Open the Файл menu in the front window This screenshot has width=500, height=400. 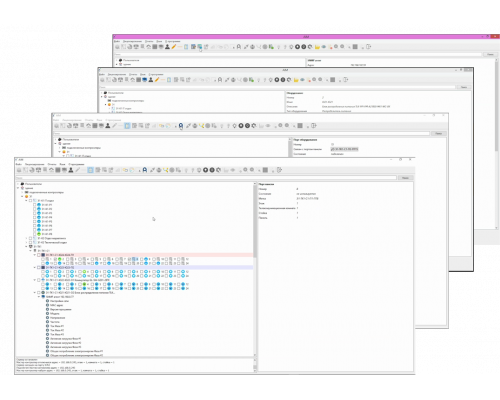point(19,164)
